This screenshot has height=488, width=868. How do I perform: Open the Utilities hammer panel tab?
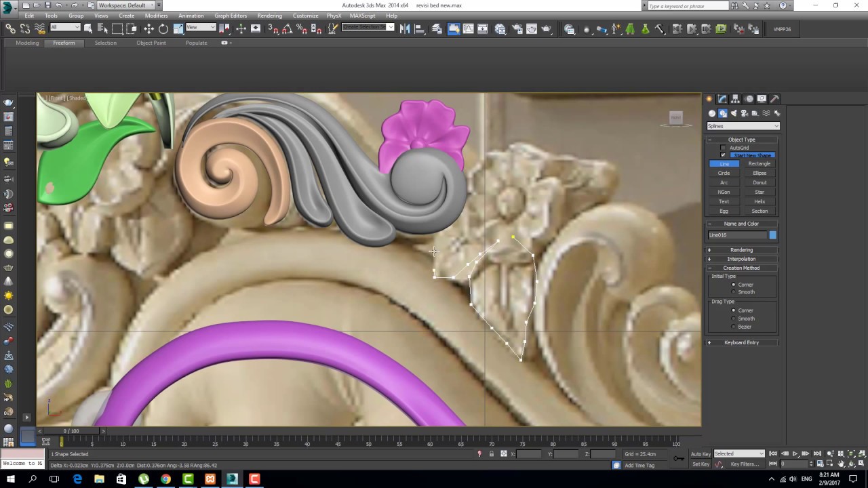pos(774,99)
